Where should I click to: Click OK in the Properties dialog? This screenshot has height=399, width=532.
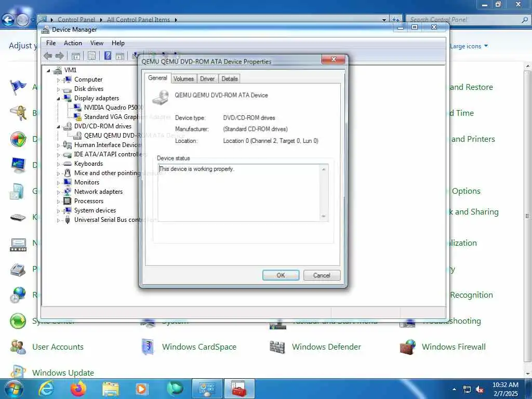coord(281,275)
